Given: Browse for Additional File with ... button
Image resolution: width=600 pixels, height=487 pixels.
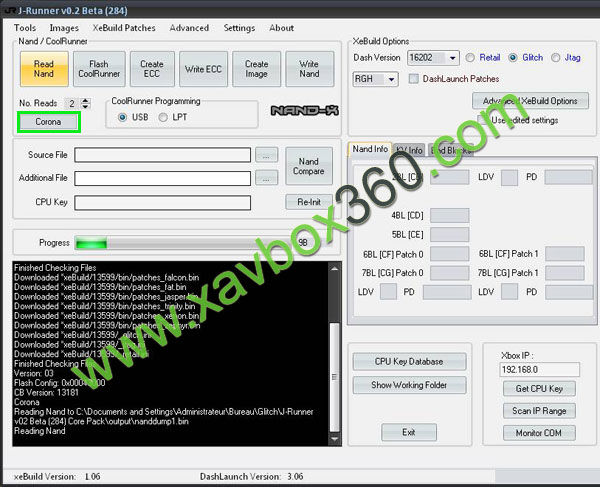Looking at the screenshot, I should 266,178.
